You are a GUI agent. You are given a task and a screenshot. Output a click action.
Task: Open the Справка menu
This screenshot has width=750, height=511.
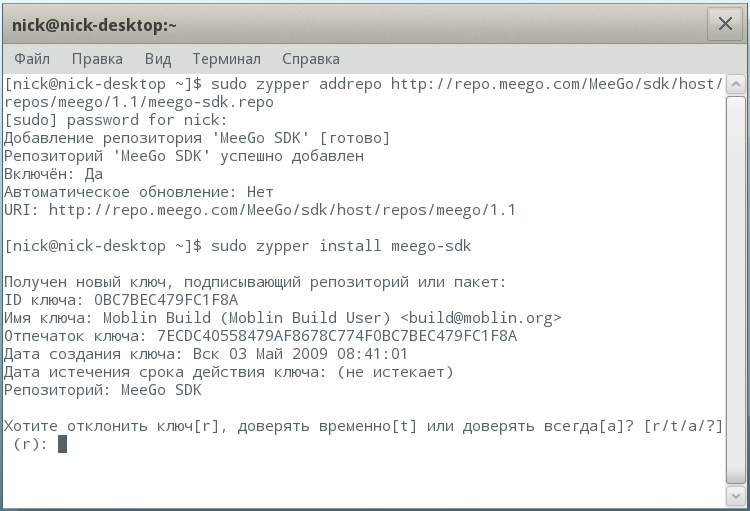click(310, 59)
